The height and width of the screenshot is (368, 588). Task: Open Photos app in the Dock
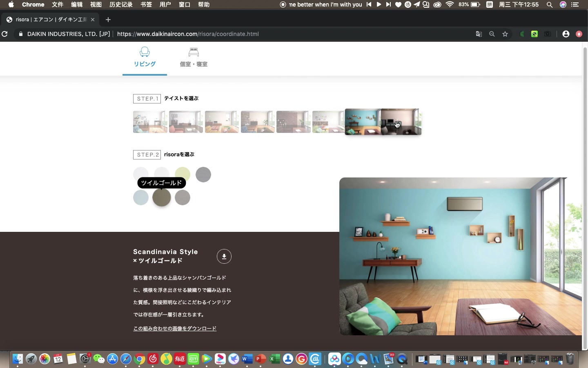(45, 359)
